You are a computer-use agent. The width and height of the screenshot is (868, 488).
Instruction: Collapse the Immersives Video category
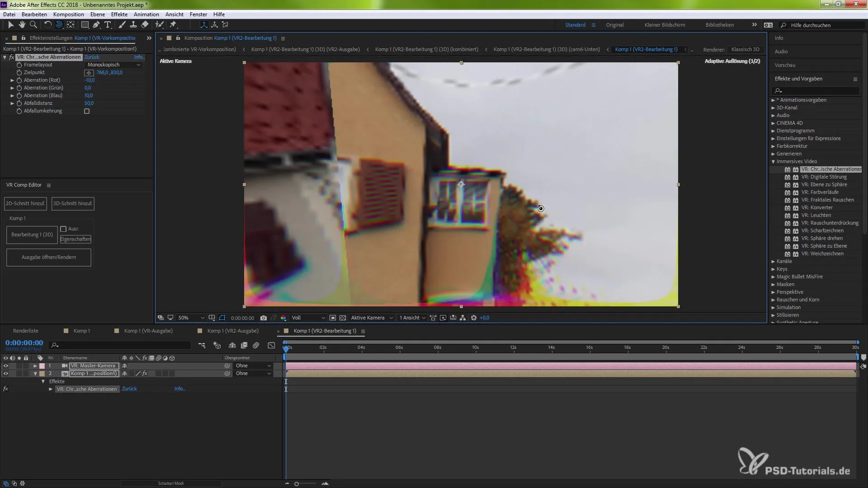[x=773, y=162]
